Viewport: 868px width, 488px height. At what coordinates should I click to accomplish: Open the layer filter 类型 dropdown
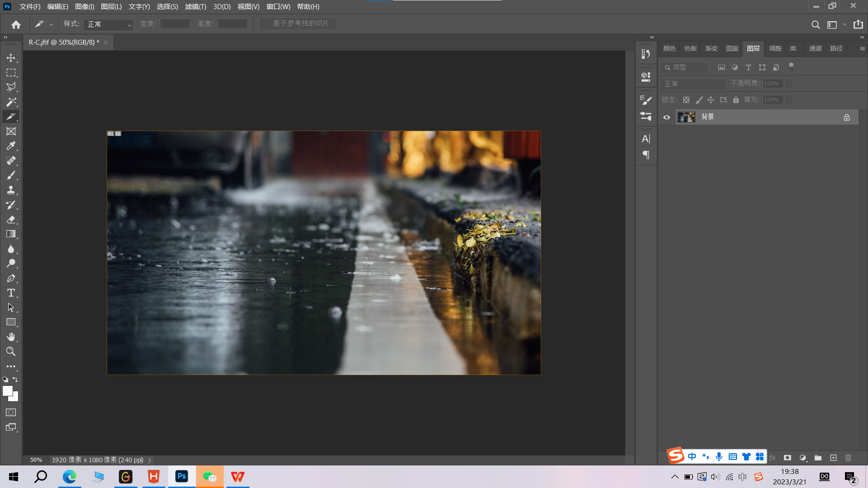pyautogui.click(x=684, y=67)
